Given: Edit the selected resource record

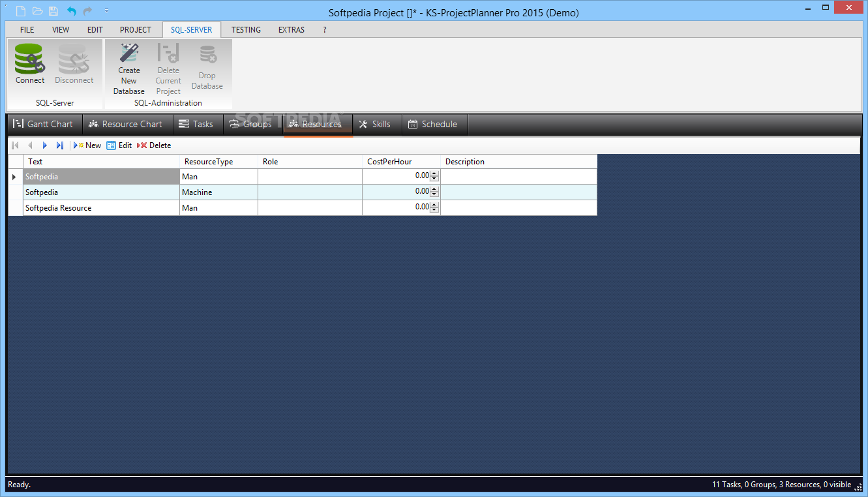Looking at the screenshot, I should tap(119, 145).
